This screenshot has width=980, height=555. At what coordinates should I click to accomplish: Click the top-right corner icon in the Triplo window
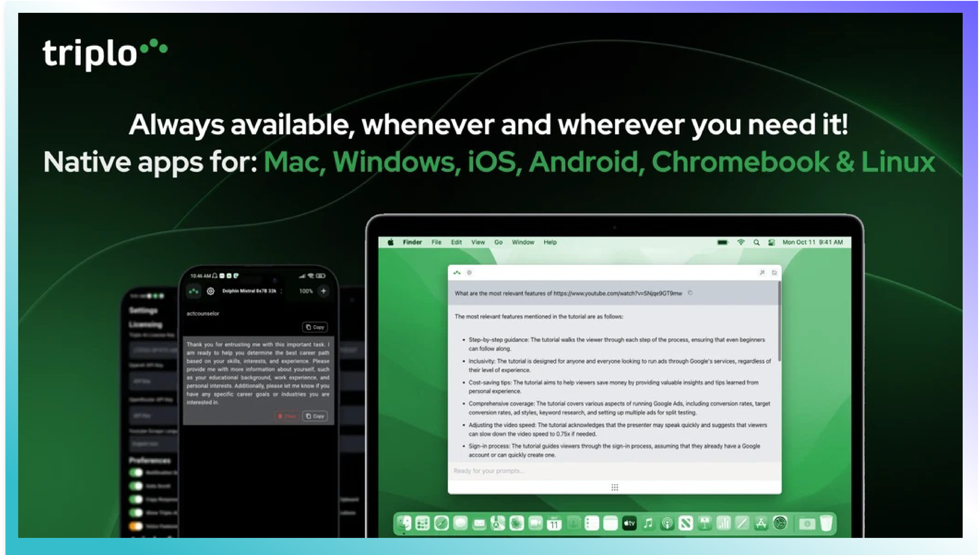774,273
